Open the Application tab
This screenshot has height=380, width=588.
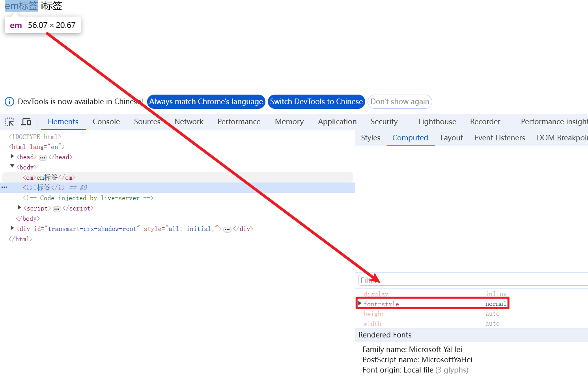point(337,122)
